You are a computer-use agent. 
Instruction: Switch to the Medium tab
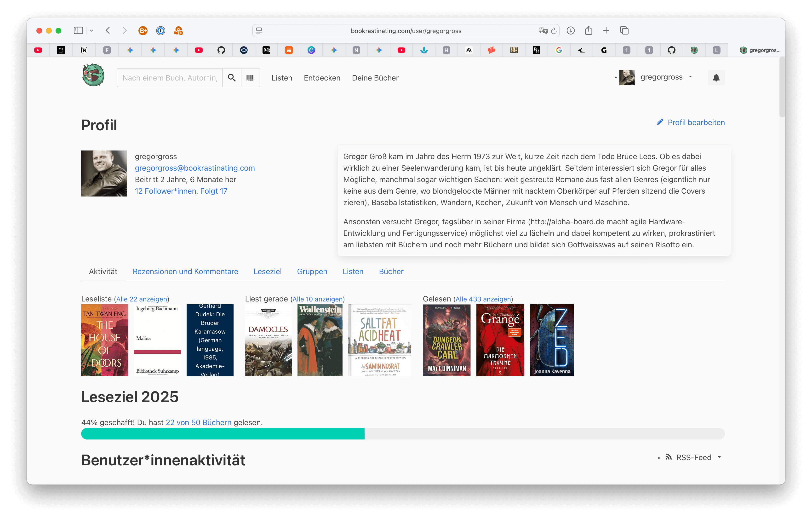point(266,50)
